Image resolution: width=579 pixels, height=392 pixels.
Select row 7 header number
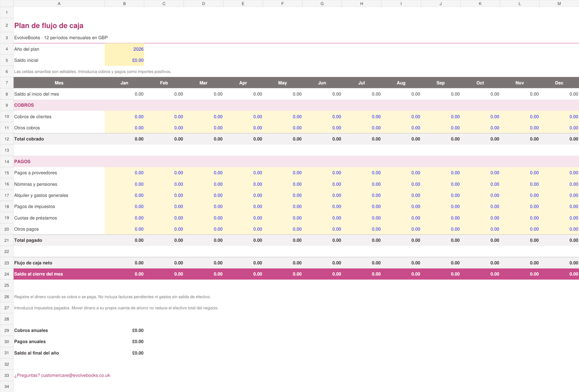tap(7, 83)
